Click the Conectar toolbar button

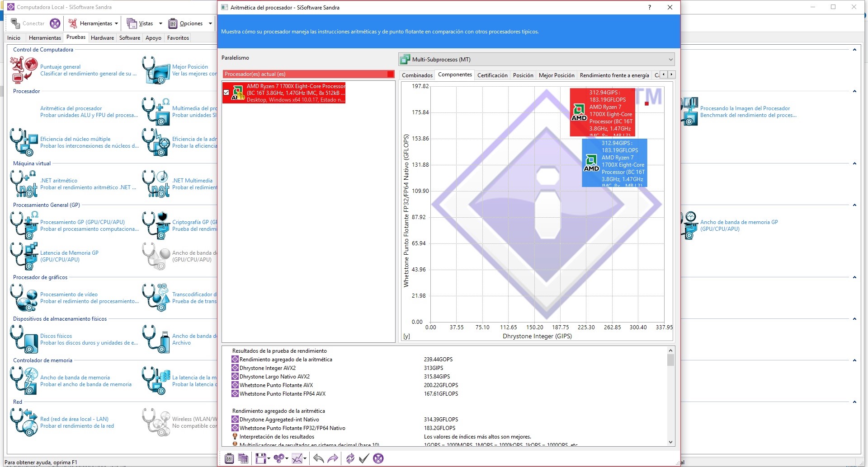pyautogui.click(x=28, y=23)
